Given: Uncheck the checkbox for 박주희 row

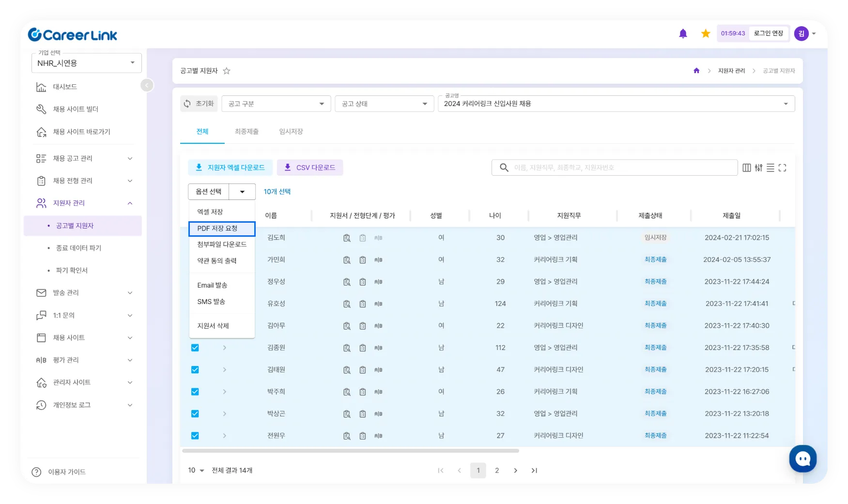Looking at the screenshot, I should [195, 392].
